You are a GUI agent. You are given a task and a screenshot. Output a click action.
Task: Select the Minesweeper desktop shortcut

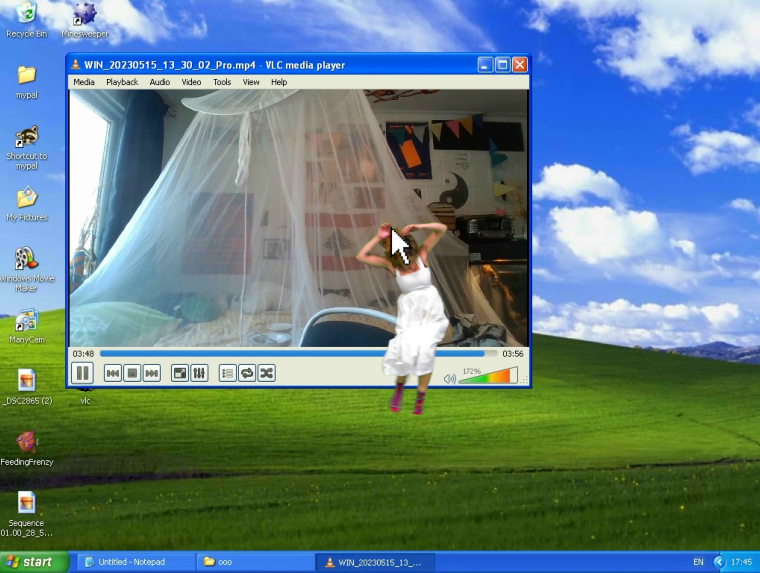[85, 20]
